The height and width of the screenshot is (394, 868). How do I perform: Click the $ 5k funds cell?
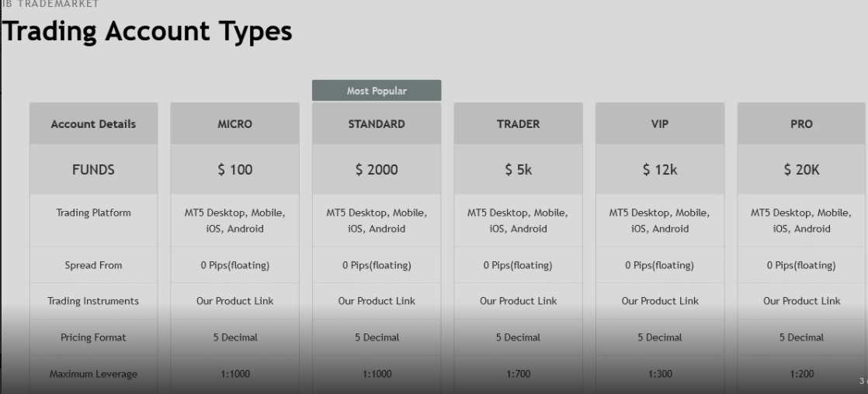518,169
